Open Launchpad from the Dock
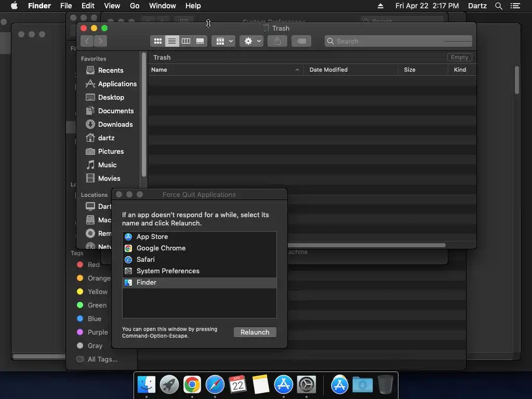 [169, 385]
